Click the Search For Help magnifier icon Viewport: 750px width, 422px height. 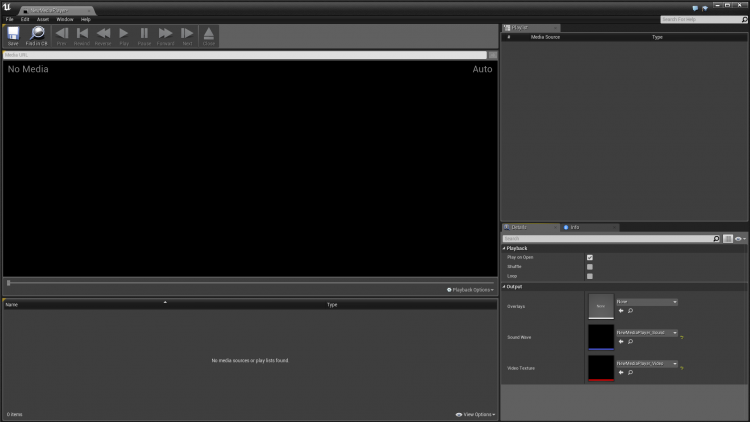click(x=744, y=19)
